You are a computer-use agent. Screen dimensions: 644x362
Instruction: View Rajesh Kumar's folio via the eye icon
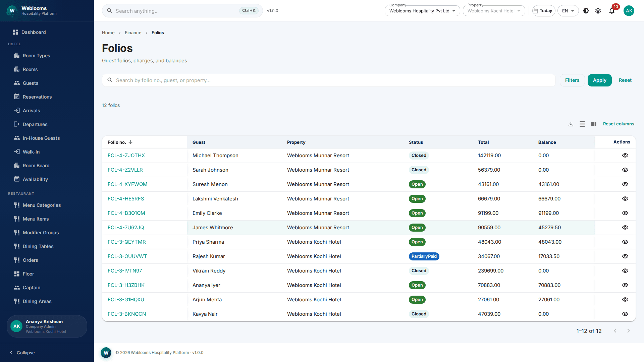click(625, 256)
